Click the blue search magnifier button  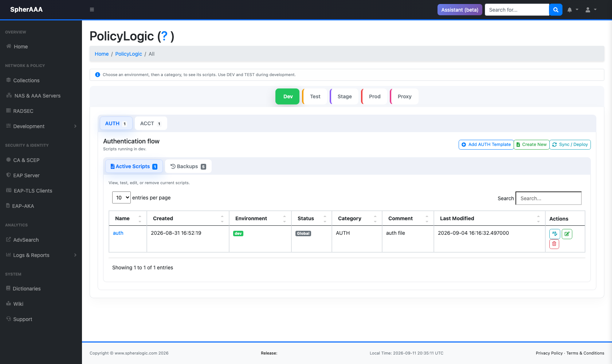click(556, 10)
